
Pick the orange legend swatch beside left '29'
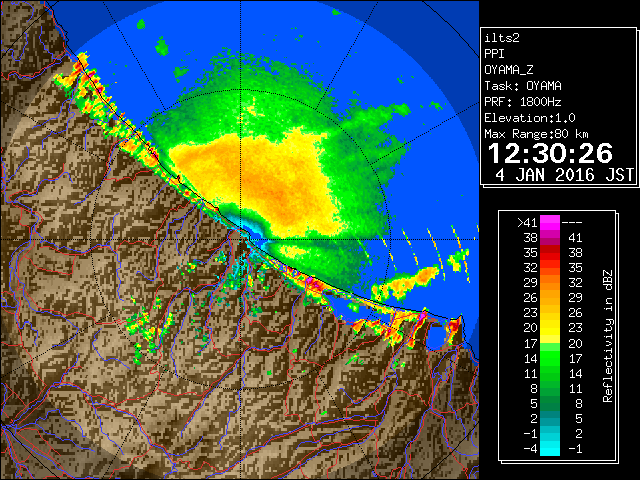pyautogui.click(x=550, y=283)
